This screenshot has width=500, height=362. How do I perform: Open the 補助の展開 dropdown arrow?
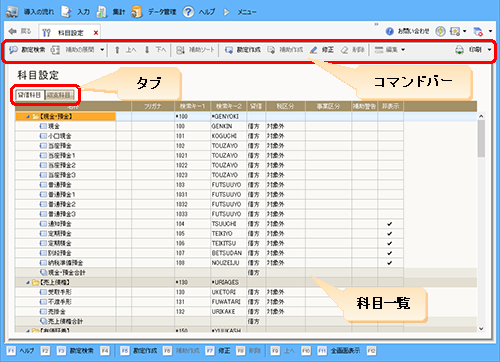102,50
